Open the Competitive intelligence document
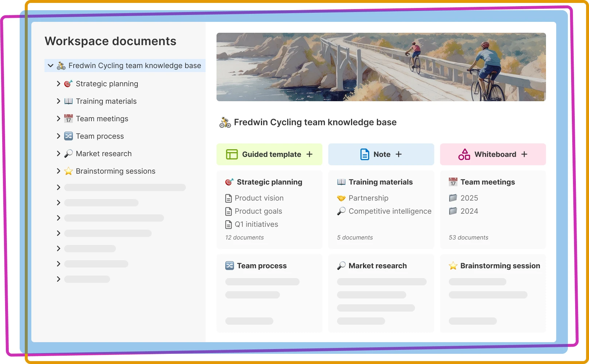The image size is (589, 364). [x=389, y=211]
